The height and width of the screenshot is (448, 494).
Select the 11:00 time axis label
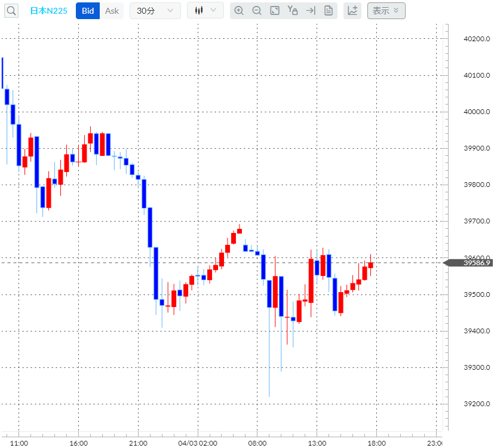coord(19,443)
